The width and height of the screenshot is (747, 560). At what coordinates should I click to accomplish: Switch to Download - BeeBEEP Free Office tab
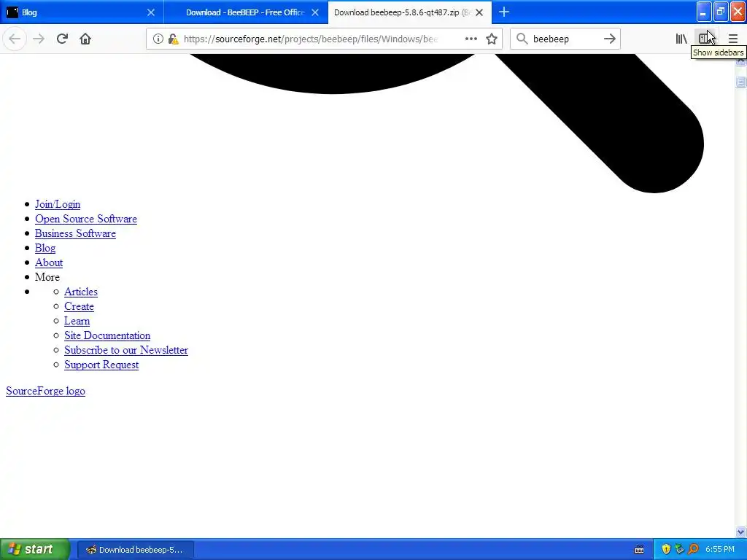pyautogui.click(x=245, y=12)
